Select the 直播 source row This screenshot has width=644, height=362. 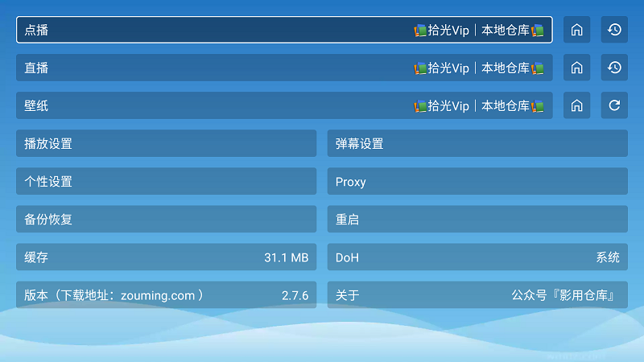tap(284, 68)
